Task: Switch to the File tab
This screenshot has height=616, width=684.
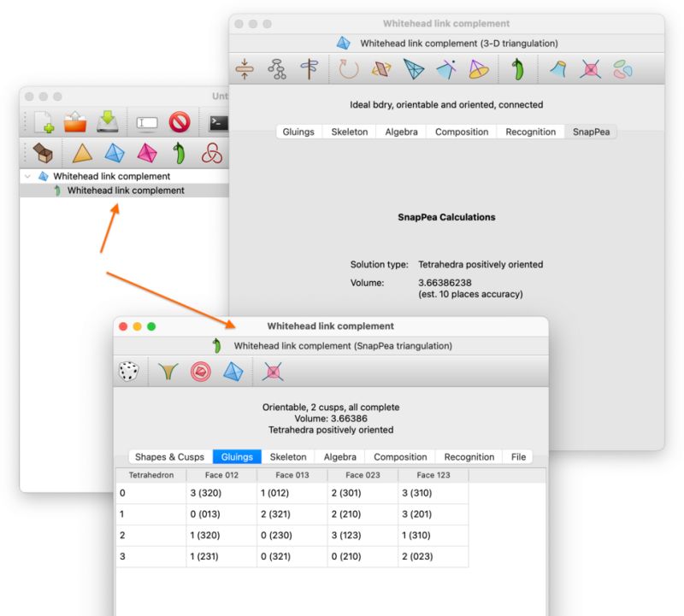Action: (518, 457)
